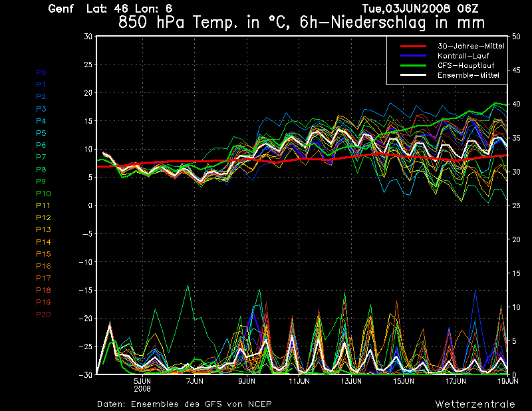Click the P1 ensemble member label
This screenshot has width=532, height=411.
click(41, 84)
